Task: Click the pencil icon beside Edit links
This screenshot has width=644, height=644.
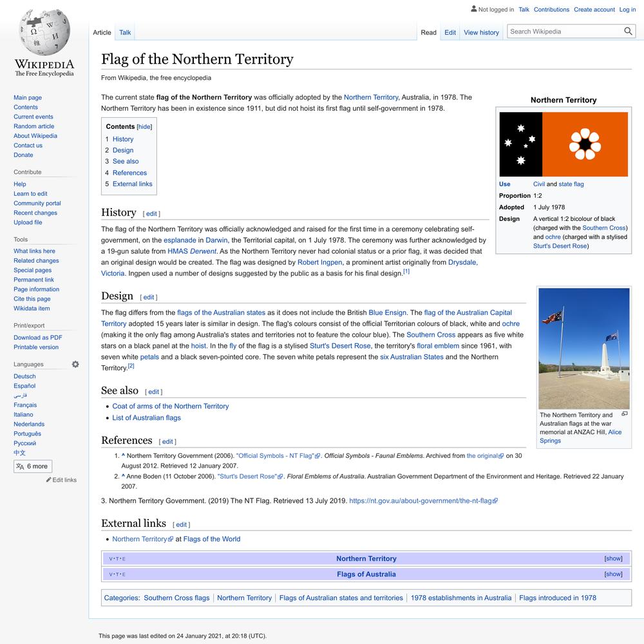Action: (x=48, y=480)
